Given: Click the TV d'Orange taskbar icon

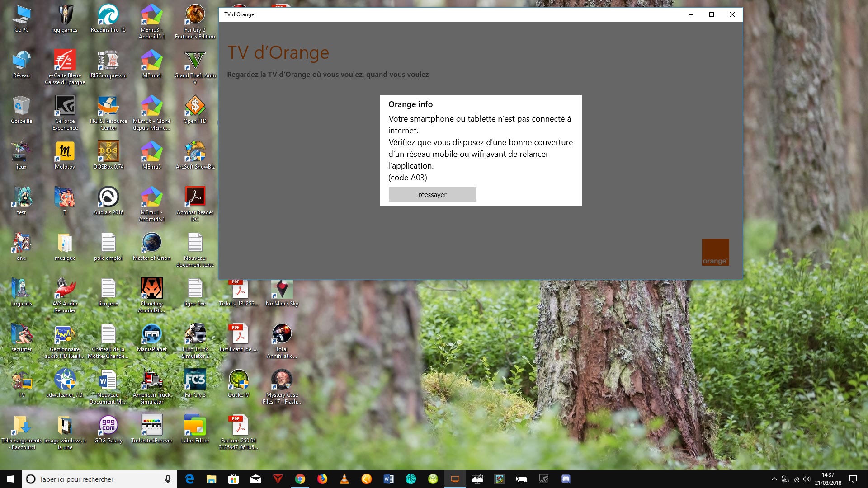Looking at the screenshot, I should click(455, 479).
